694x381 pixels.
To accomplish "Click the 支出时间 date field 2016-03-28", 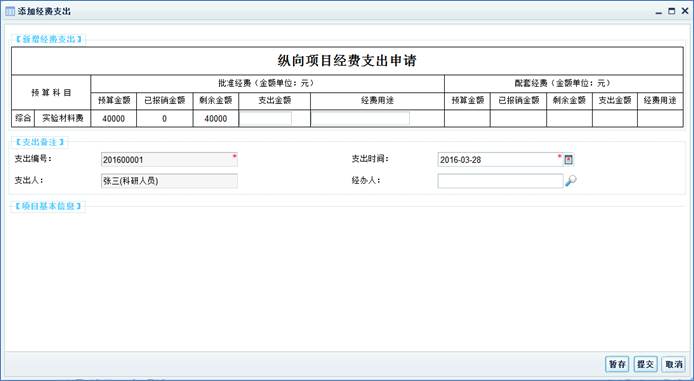I will point(500,160).
